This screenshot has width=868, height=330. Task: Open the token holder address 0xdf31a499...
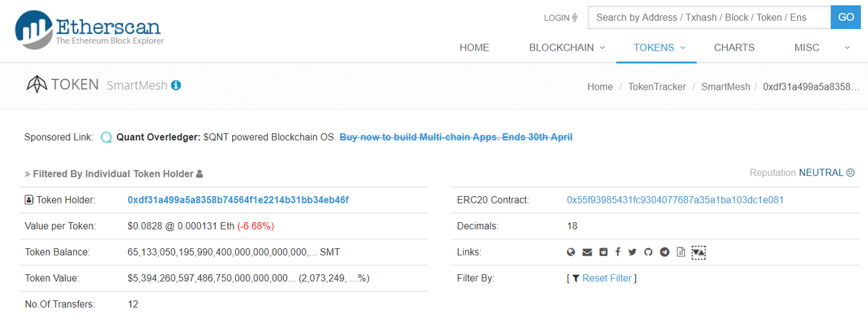pyautogui.click(x=238, y=200)
